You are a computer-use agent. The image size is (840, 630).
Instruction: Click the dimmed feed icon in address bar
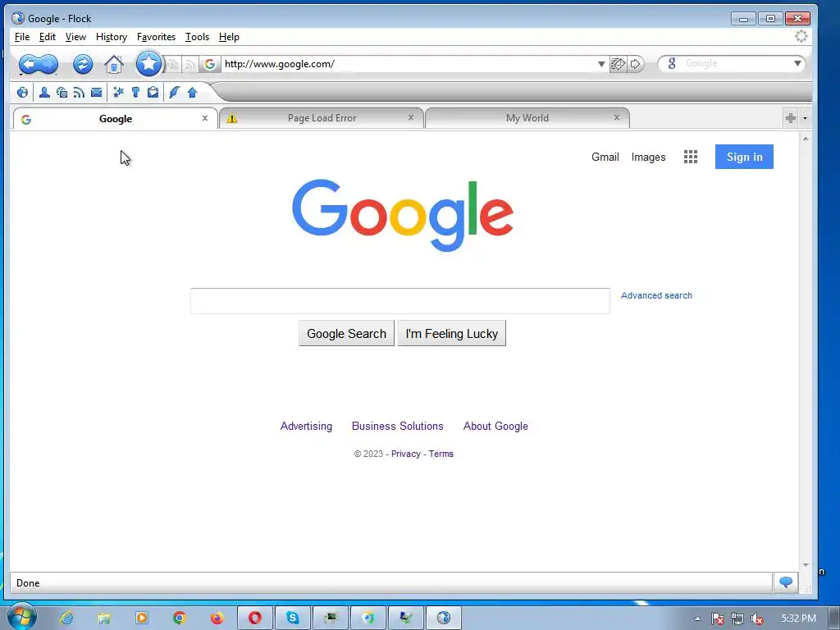click(x=189, y=65)
